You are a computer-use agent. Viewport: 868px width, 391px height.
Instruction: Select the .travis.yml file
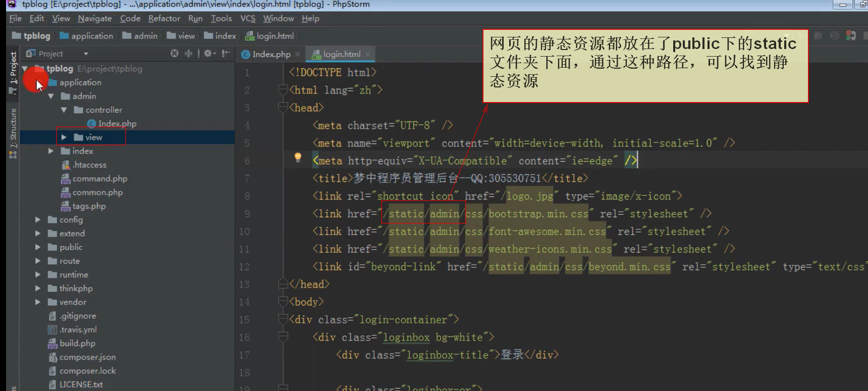click(x=72, y=329)
